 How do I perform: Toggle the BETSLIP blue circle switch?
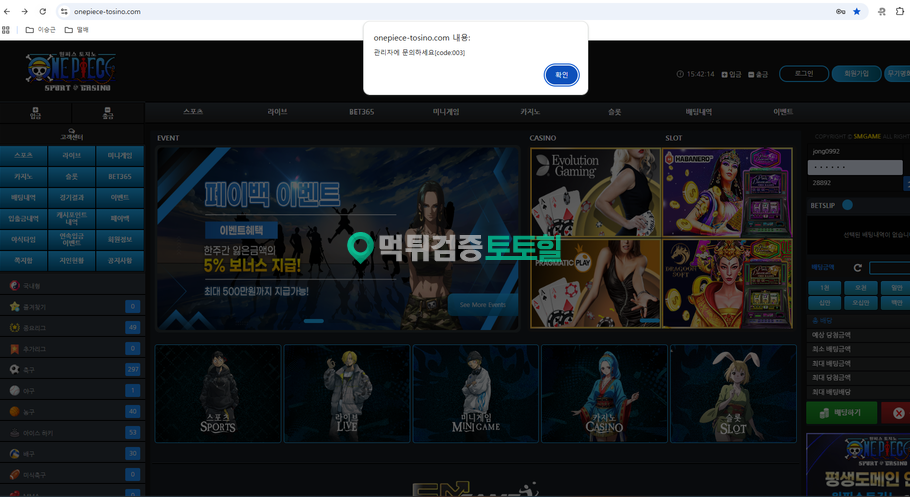click(x=847, y=205)
